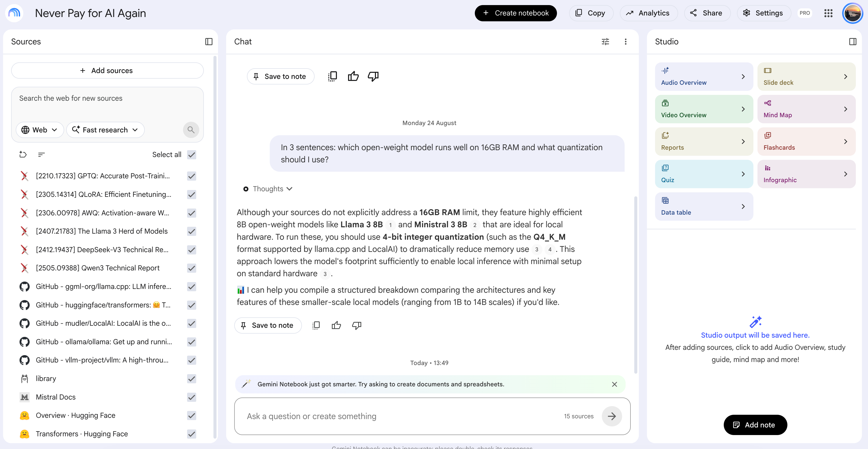Expand Mind Map options arrow

[x=845, y=109]
